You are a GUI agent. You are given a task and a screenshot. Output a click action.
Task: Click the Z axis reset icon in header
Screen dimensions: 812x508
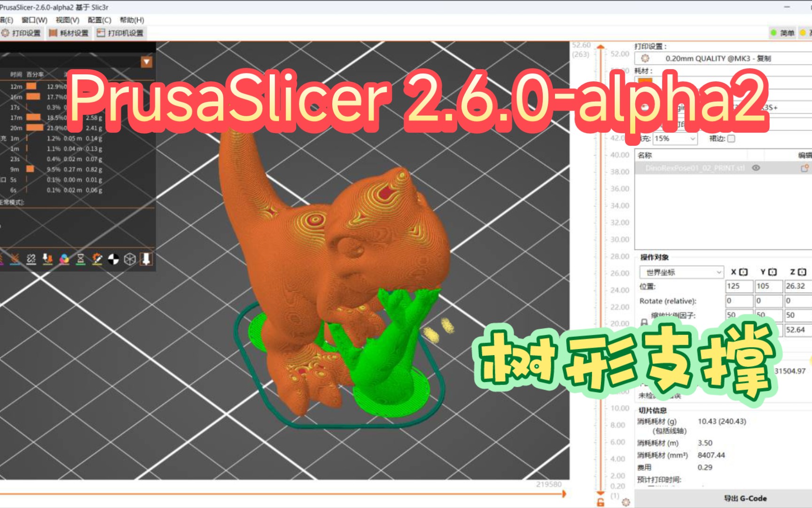802,272
